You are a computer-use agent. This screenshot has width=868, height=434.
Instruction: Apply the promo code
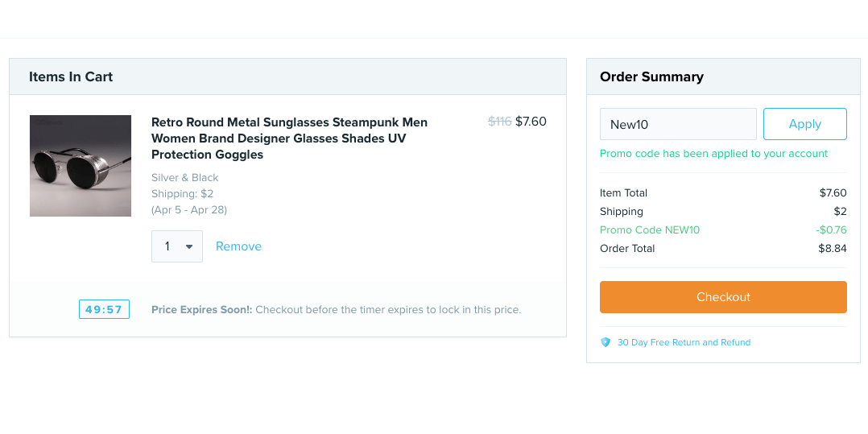pyautogui.click(x=804, y=124)
